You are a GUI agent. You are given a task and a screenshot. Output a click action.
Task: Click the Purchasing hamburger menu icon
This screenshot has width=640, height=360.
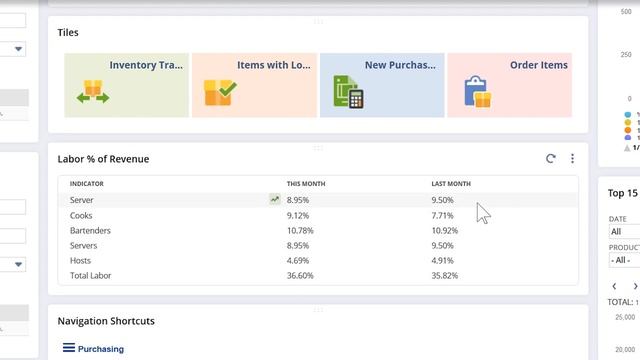(69, 348)
